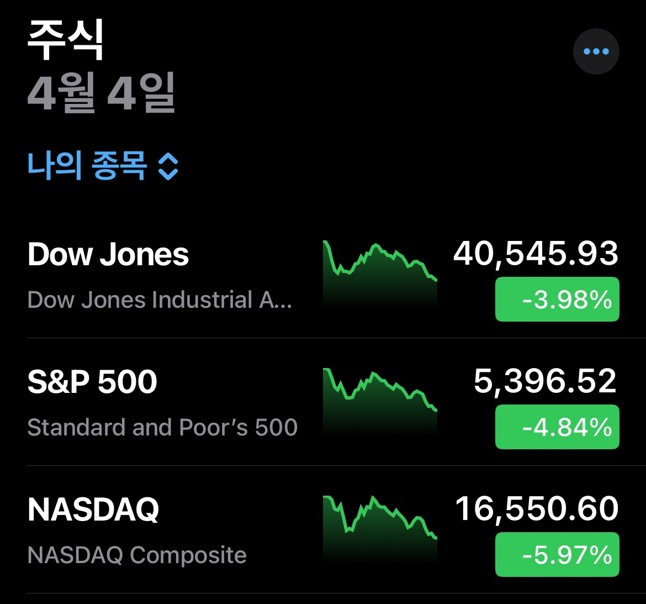Tap the 4월 4일 date heading
Image resolution: width=646 pixels, height=604 pixels.
coord(101,93)
